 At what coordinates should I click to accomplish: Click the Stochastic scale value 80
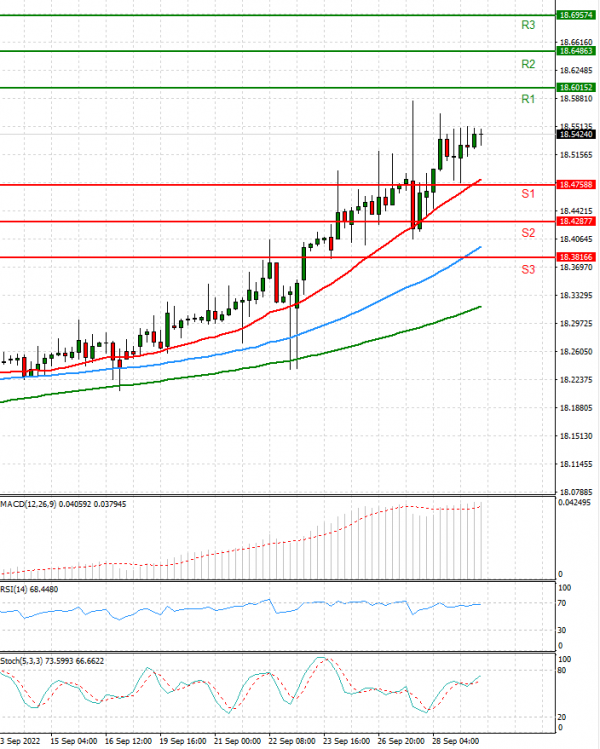(x=562, y=671)
